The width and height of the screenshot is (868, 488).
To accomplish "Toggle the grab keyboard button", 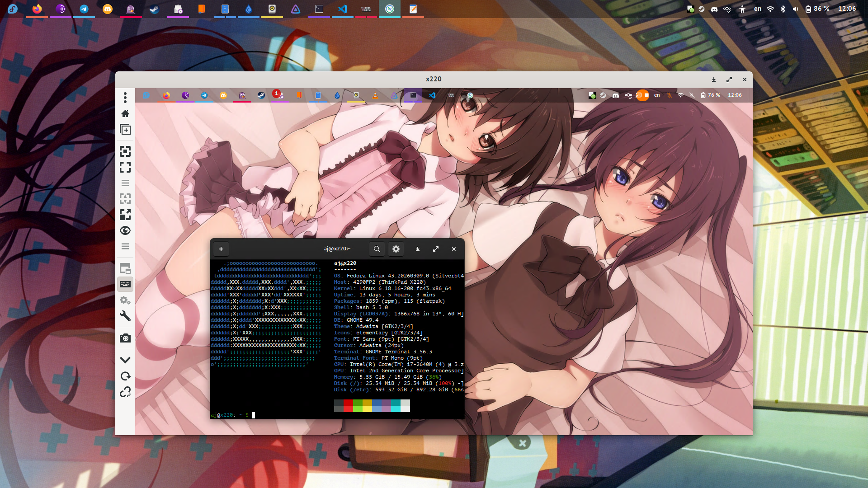I will (x=125, y=284).
